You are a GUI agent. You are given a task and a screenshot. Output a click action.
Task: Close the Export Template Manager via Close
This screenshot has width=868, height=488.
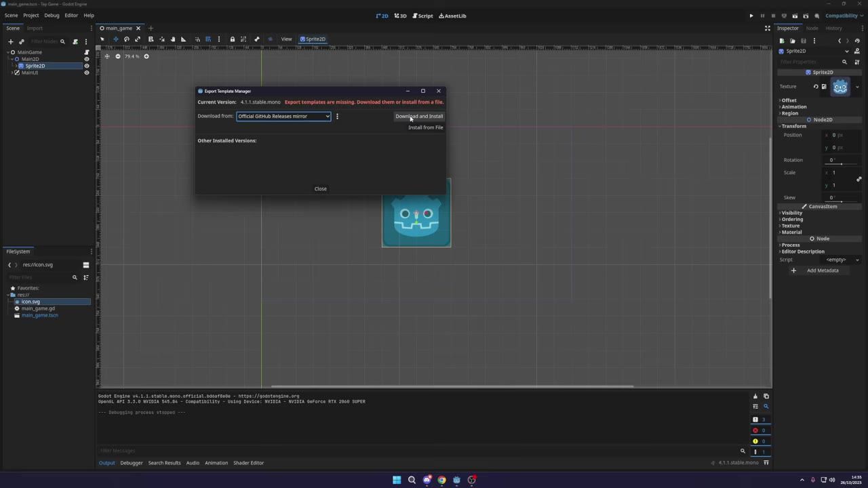(321, 188)
